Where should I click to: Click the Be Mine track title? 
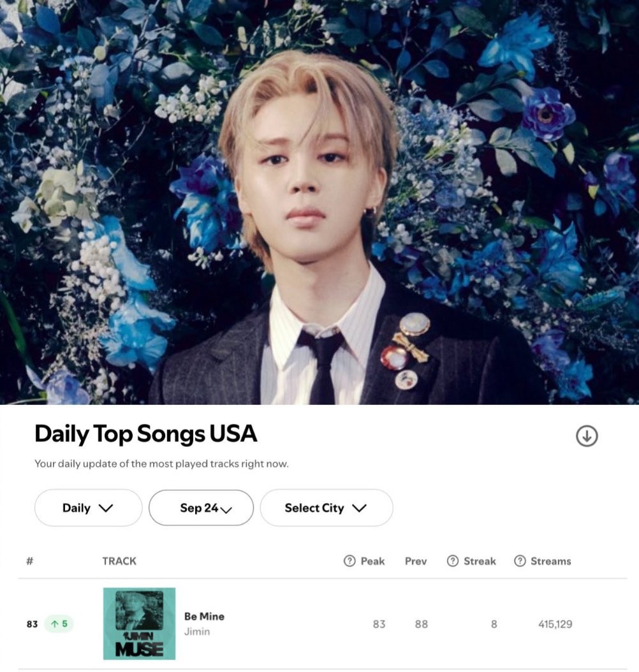[x=205, y=617]
